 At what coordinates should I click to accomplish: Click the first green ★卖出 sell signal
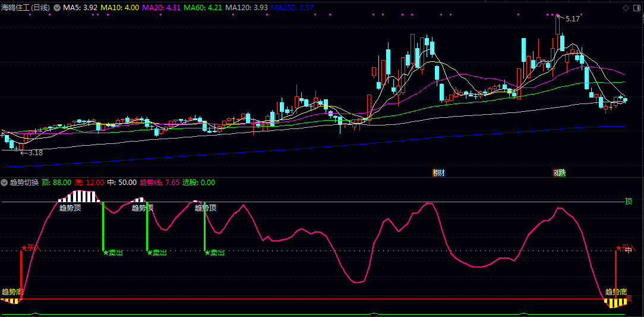[113, 253]
